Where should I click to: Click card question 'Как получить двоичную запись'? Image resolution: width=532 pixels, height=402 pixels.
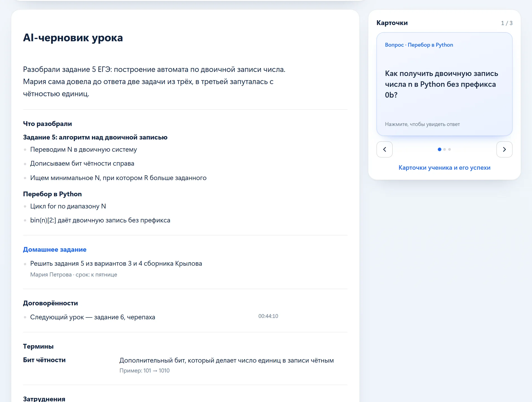click(442, 84)
